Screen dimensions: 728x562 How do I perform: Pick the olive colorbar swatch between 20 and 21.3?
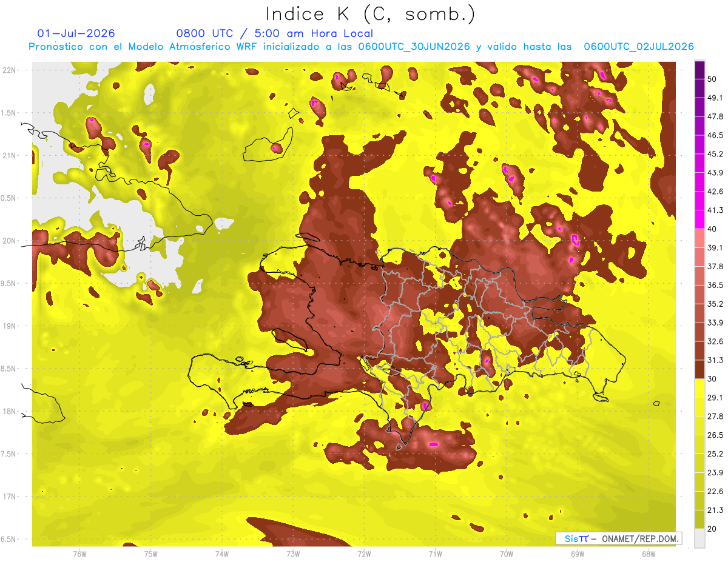click(699, 520)
